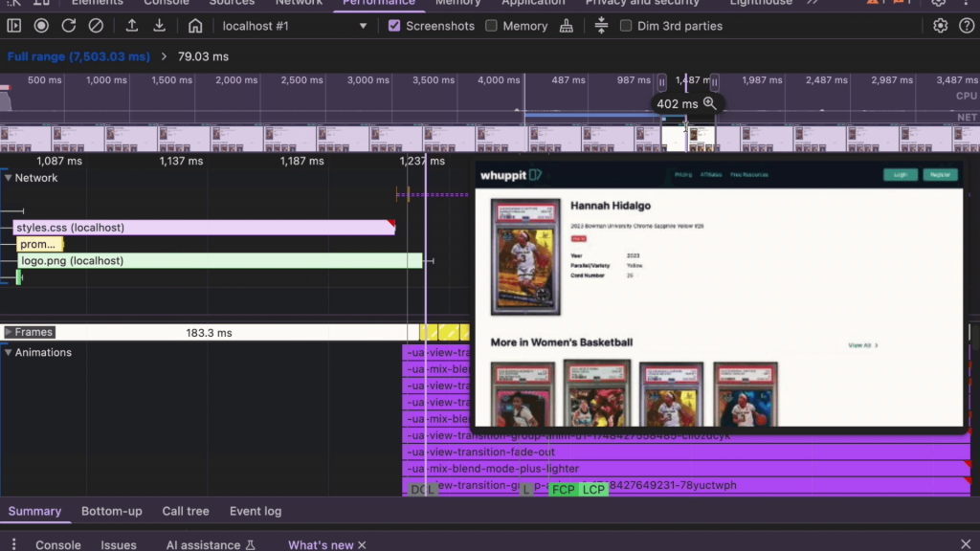980x551 pixels.
Task: Open the capture settings gear
Action: pyautogui.click(x=940, y=26)
